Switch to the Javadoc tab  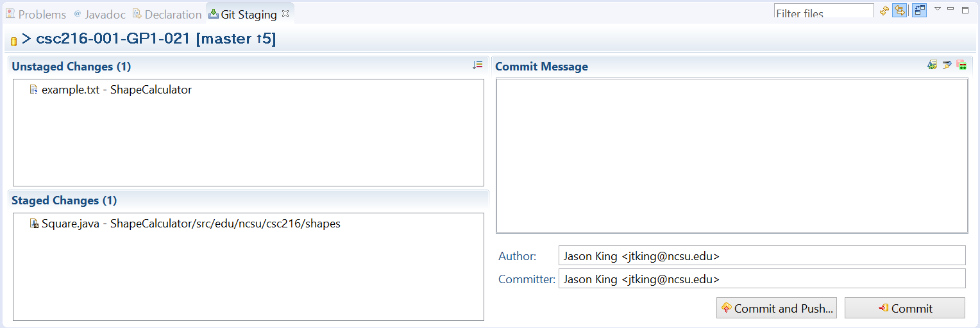pos(100,14)
